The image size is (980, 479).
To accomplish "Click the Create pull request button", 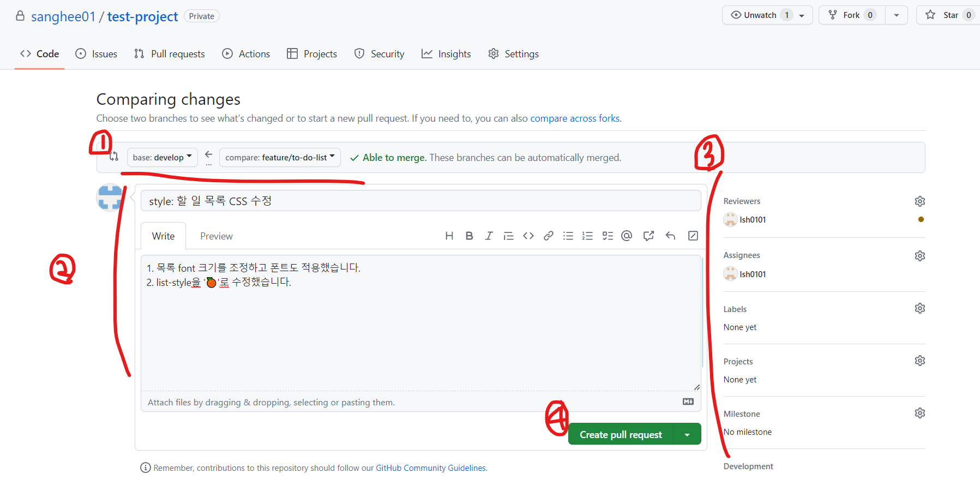I will [621, 434].
